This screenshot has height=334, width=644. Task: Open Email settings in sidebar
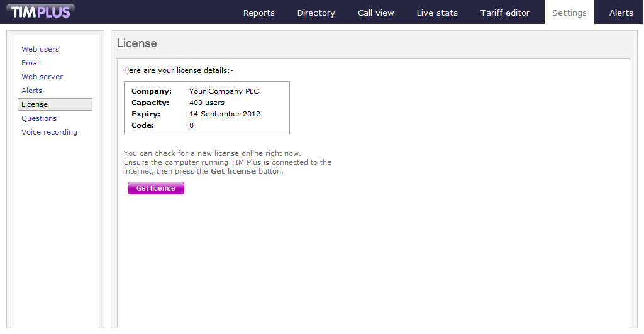[31, 63]
